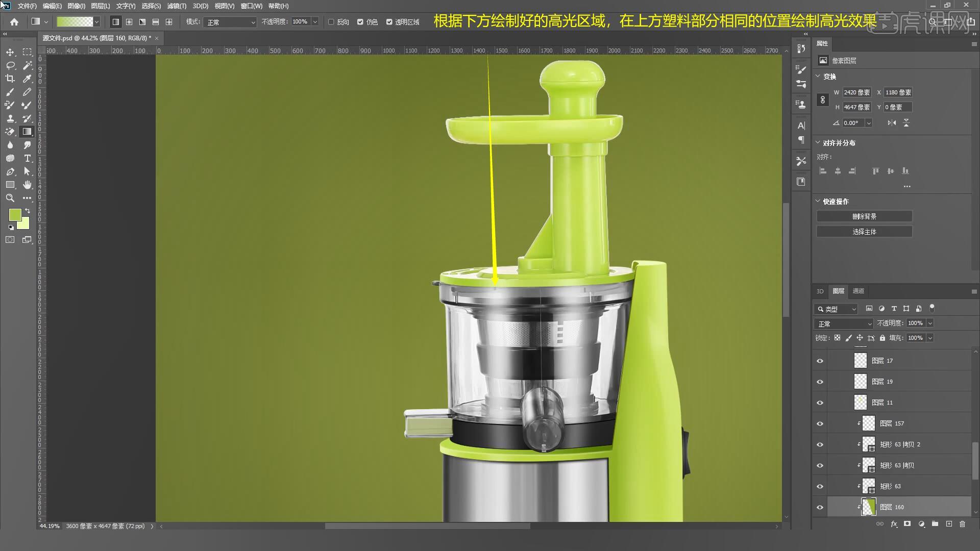Add a layer mask icon

[907, 524]
